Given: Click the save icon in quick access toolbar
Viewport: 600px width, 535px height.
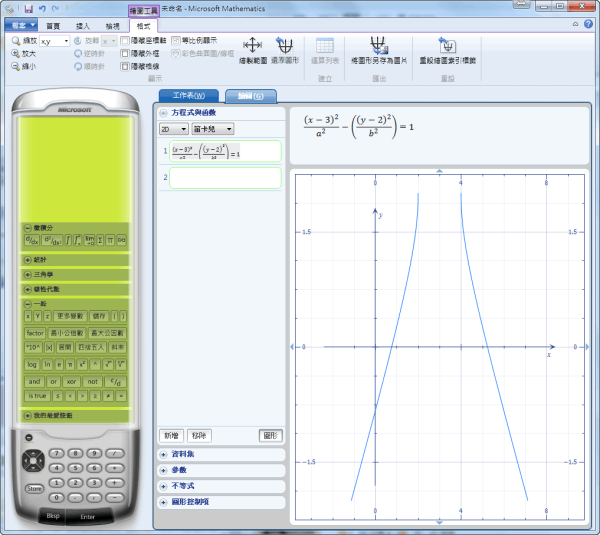Looking at the screenshot, I should point(29,8).
